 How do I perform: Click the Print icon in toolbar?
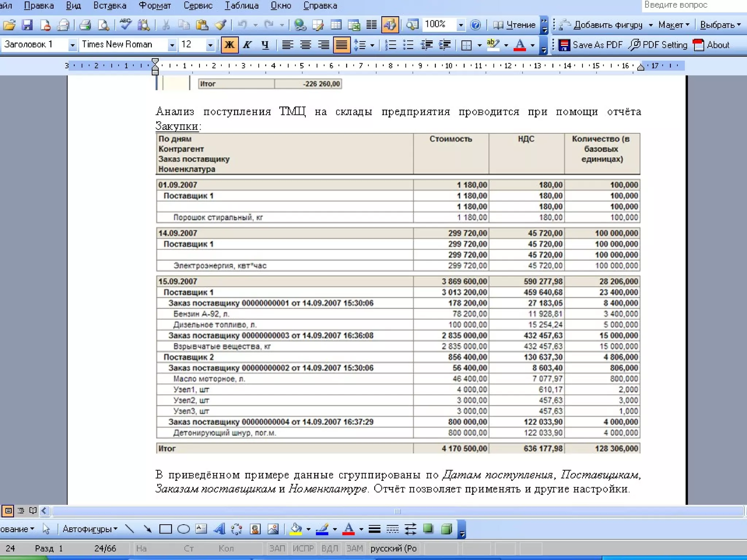85,25
